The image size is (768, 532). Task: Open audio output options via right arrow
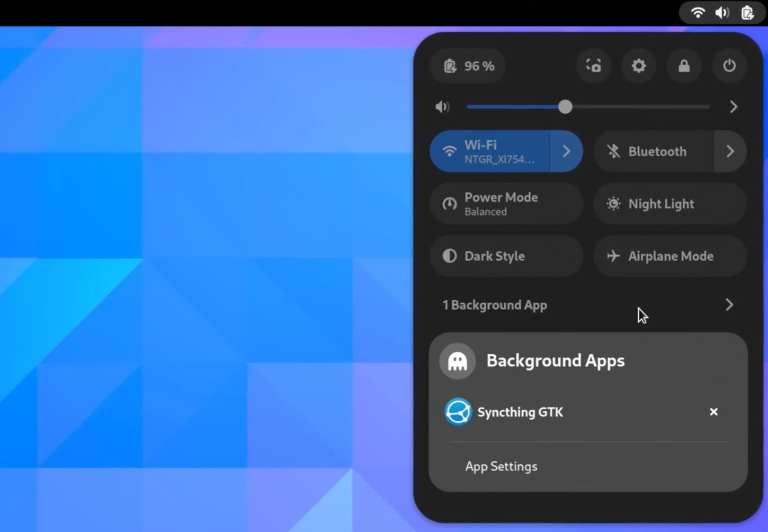point(734,106)
